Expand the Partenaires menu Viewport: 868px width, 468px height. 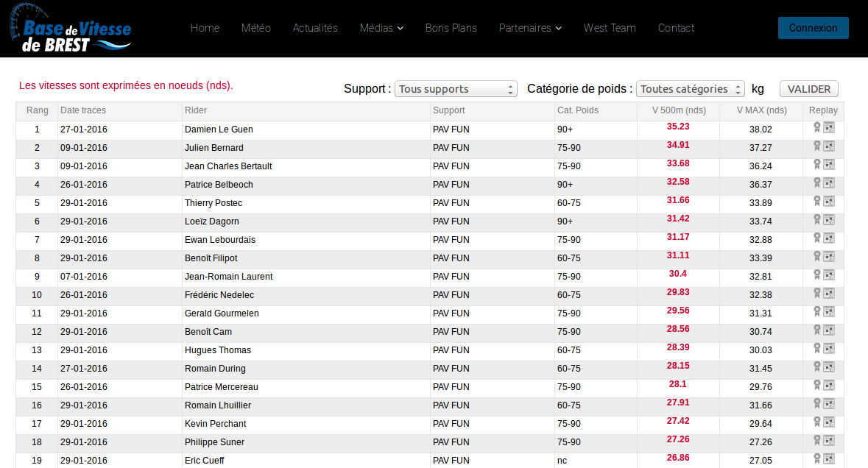click(x=530, y=28)
